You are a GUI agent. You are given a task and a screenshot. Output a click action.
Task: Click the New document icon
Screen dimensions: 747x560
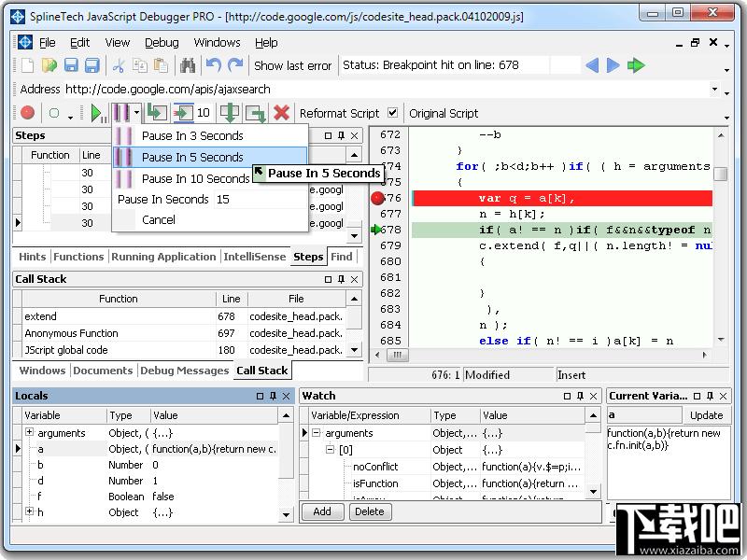click(27, 65)
